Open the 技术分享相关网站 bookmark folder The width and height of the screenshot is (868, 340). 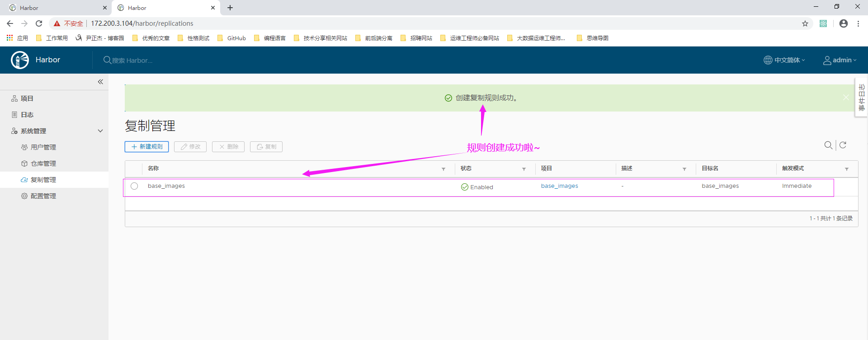coord(321,38)
